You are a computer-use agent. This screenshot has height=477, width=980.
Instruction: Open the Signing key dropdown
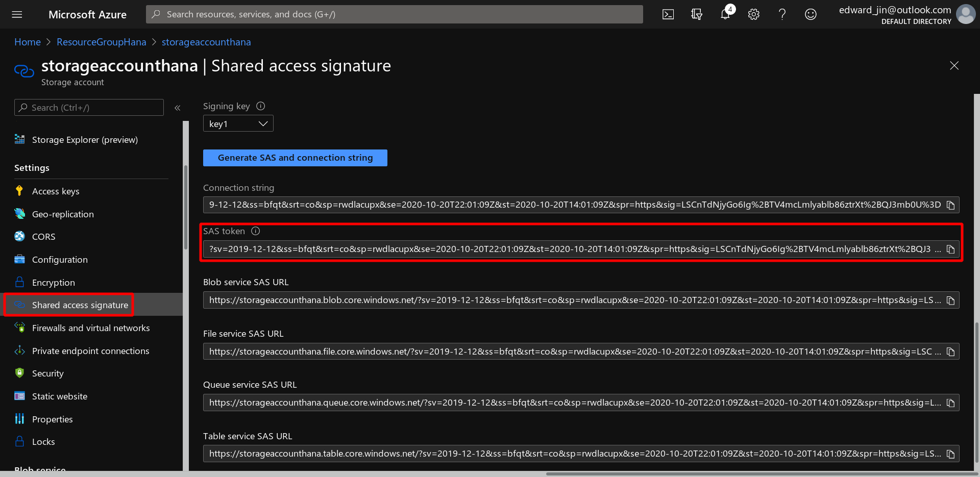tap(238, 123)
